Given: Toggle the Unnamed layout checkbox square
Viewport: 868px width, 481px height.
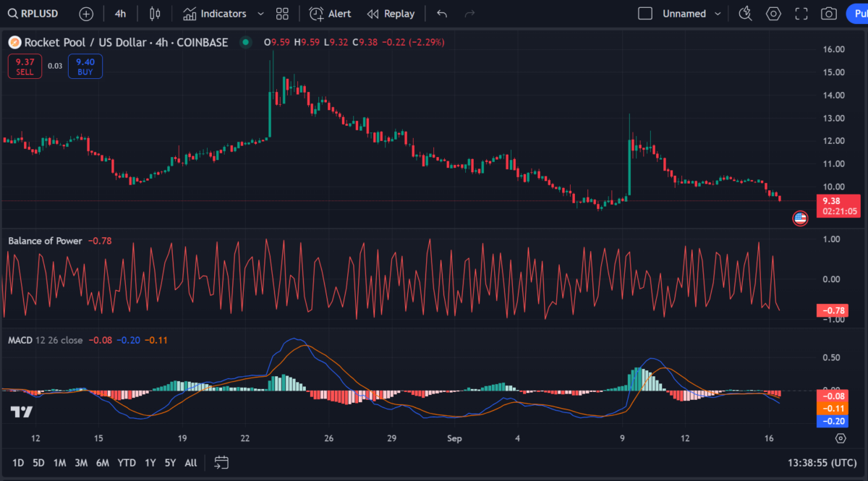Looking at the screenshot, I should click(645, 14).
